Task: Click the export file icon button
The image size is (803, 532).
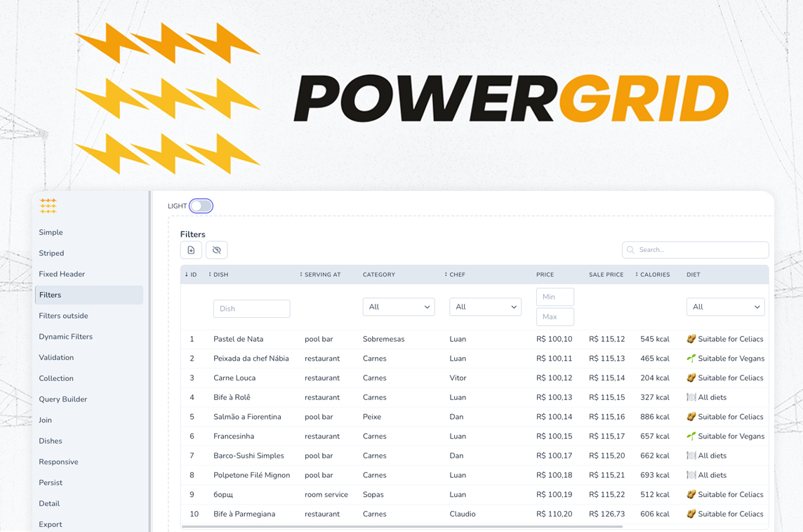Action: (x=191, y=250)
